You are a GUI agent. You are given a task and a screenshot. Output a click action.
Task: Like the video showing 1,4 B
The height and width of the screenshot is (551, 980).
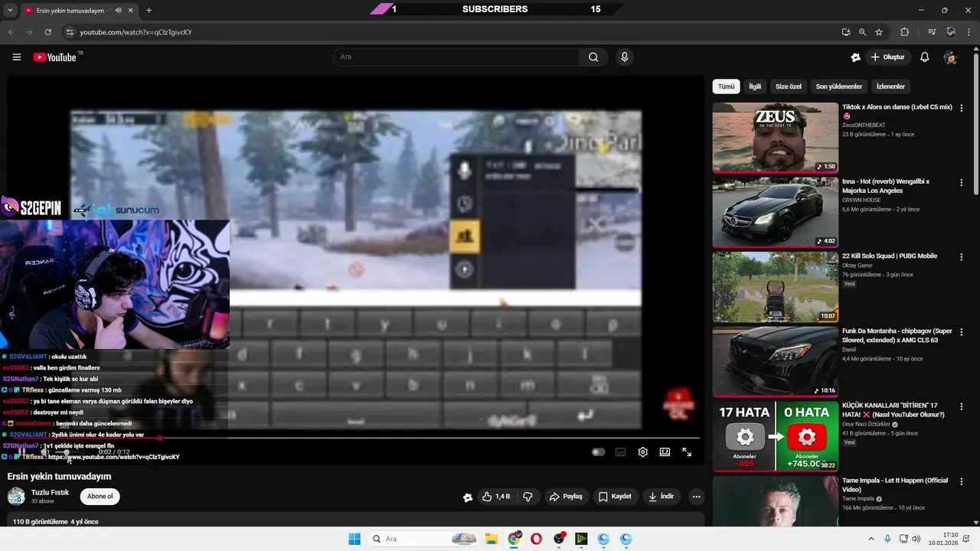[495, 497]
